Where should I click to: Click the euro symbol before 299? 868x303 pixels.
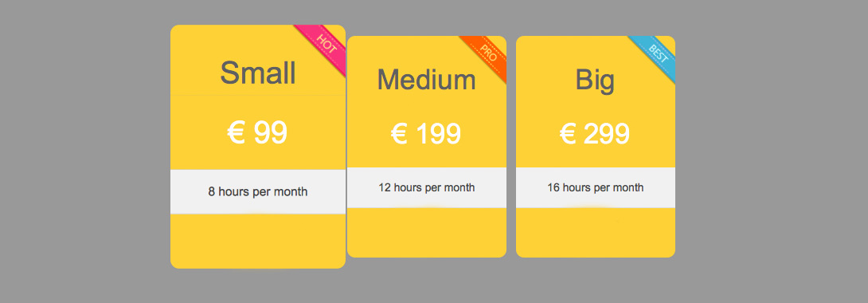(568, 134)
